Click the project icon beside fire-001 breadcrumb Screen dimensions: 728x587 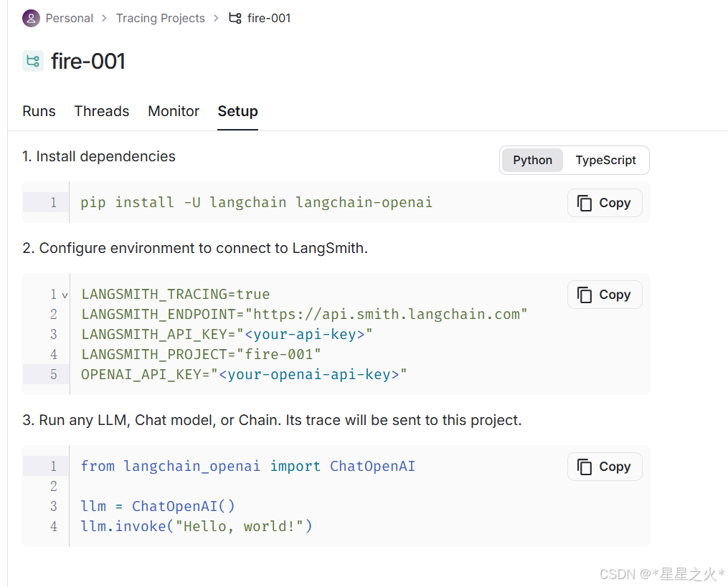235,18
